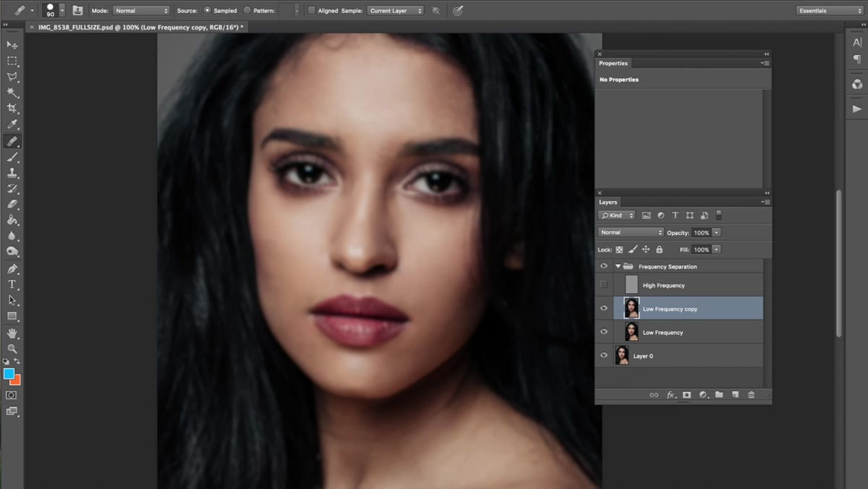Hide the Low Frequency layer
The height and width of the screenshot is (489, 868).
point(604,332)
